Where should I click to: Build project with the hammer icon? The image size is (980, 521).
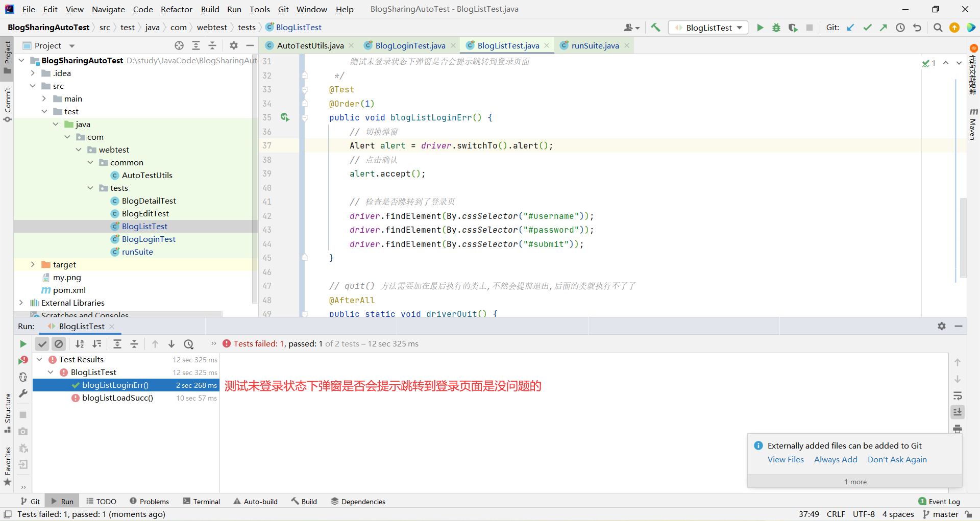click(656, 28)
